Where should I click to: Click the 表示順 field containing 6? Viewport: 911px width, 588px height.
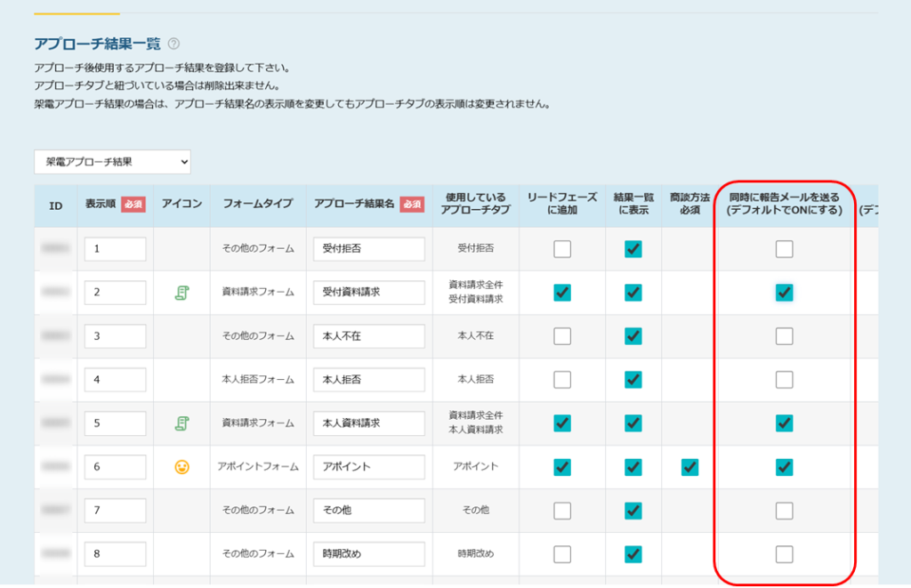click(x=115, y=467)
